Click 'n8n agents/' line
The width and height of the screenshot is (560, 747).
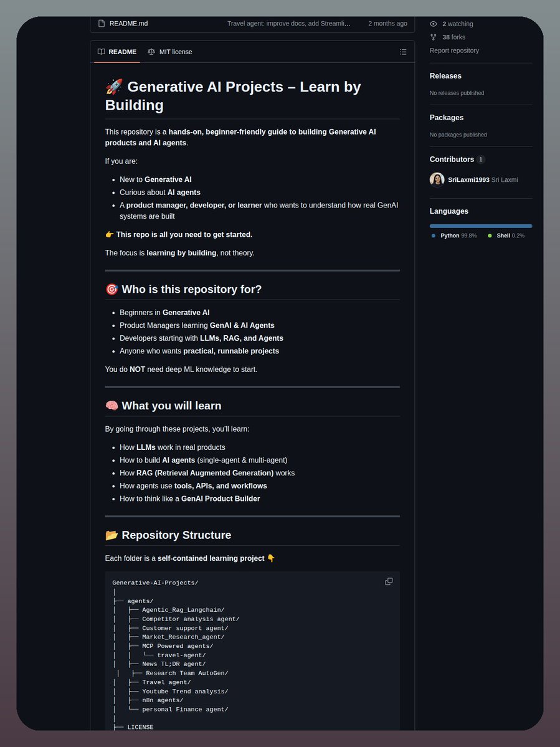(163, 700)
